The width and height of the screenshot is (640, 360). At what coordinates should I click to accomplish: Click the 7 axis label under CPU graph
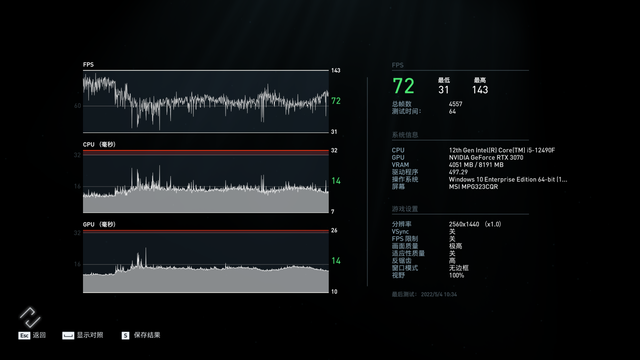[333, 212]
